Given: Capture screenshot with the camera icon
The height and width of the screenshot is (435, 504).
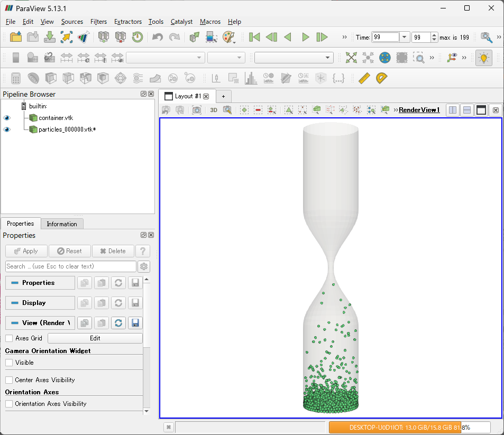Looking at the screenshot, I should click(197, 110).
